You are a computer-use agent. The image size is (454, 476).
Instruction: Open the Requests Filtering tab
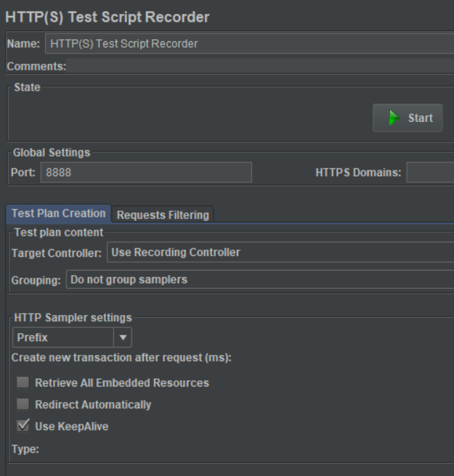163,215
